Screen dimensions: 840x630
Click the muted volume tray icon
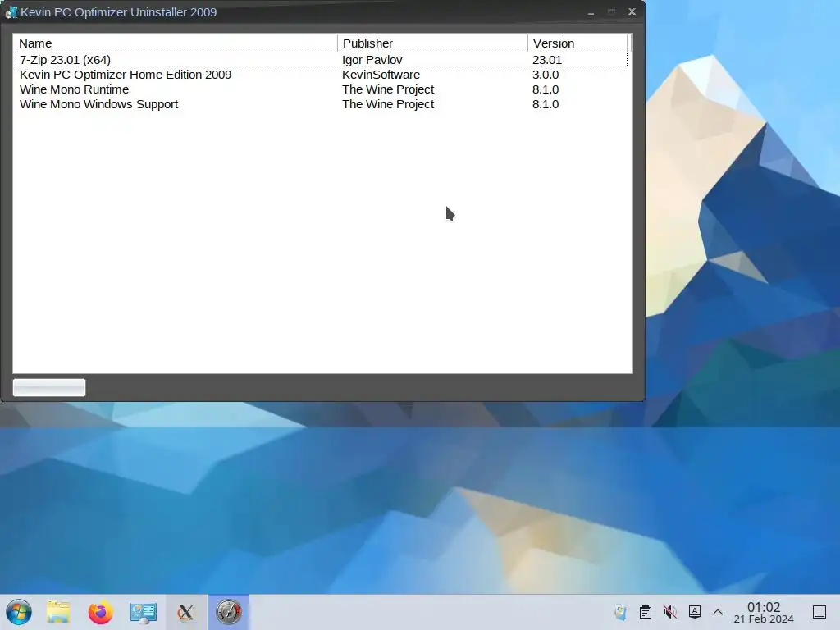669,612
